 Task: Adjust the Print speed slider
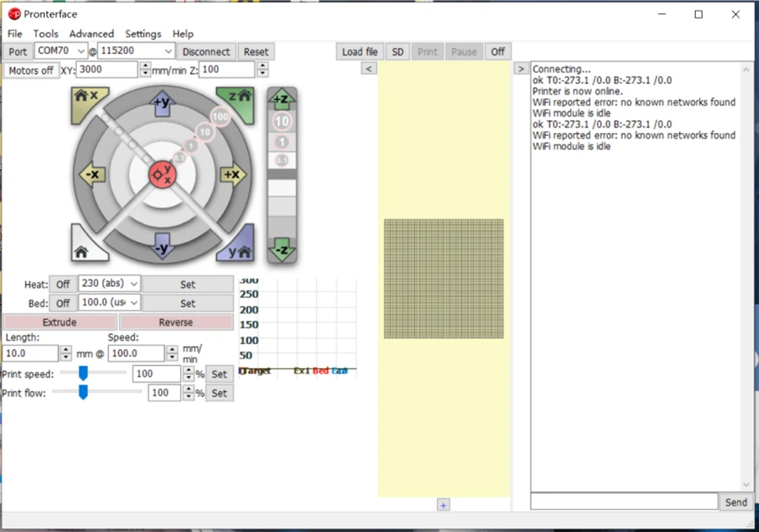83,373
